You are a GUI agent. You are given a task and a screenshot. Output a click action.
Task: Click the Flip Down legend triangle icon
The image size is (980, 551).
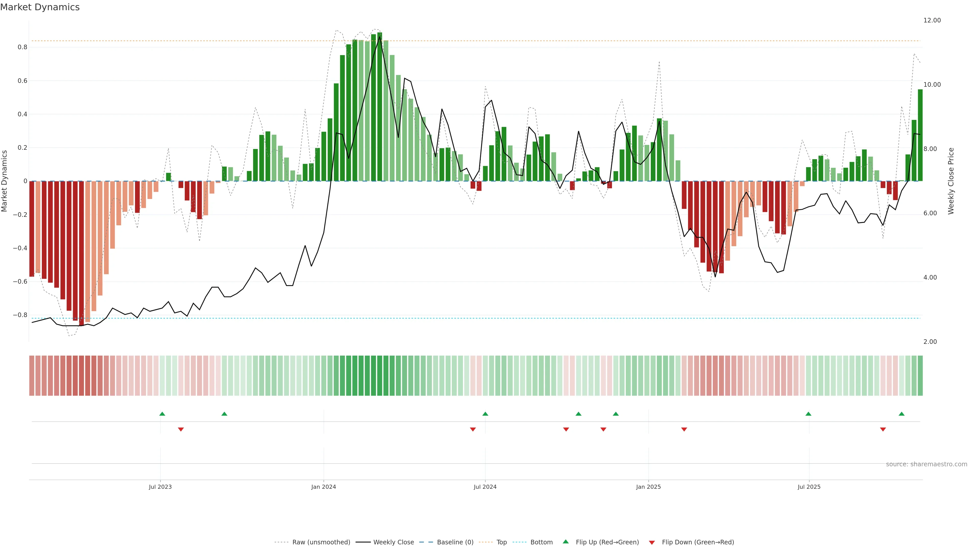point(652,543)
